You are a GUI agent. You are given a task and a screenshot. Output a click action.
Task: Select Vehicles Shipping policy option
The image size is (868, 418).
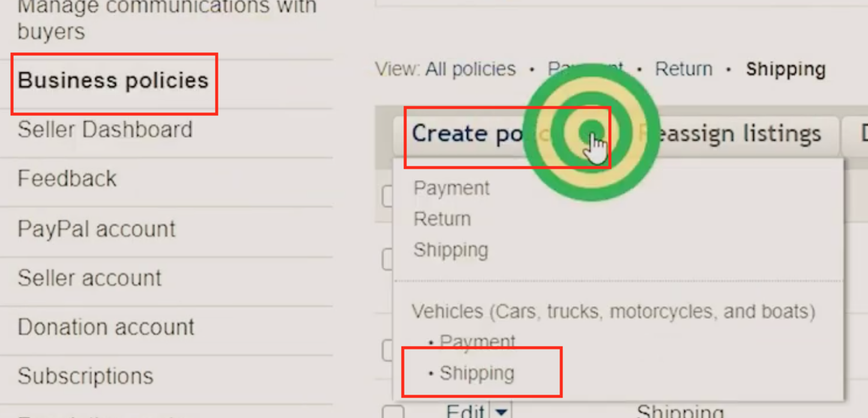click(477, 373)
